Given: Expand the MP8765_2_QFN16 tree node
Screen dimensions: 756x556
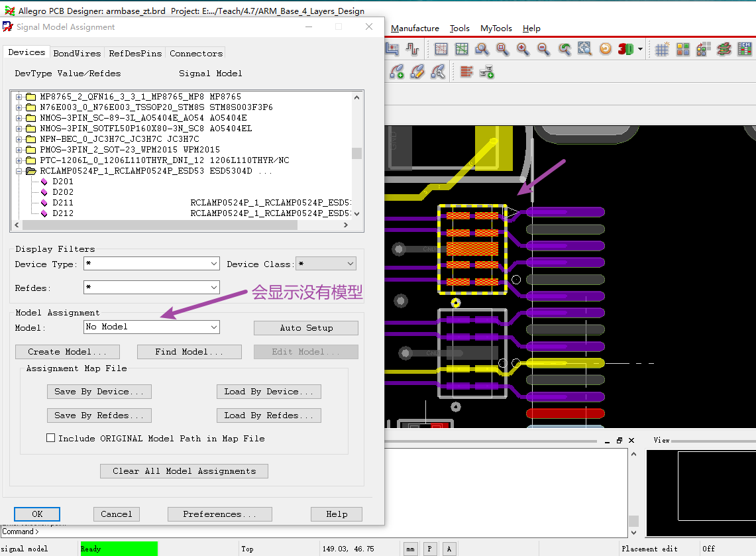Looking at the screenshot, I should (19, 97).
